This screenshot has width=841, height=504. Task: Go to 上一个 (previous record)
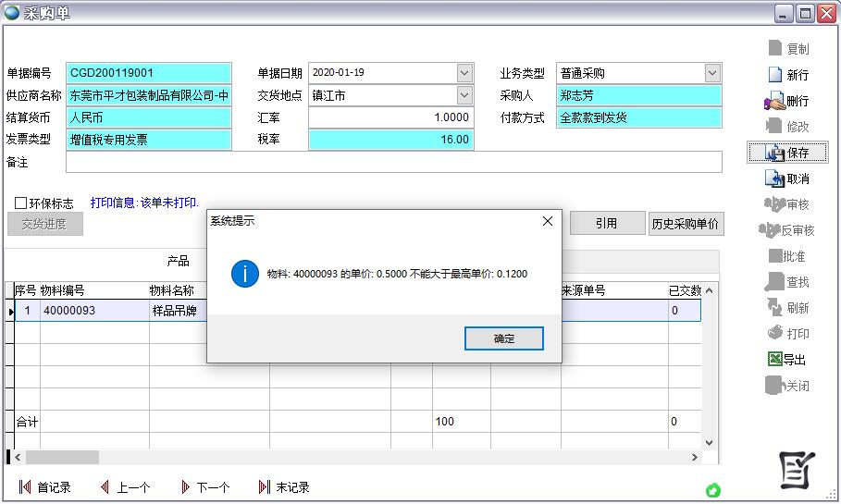click(x=124, y=487)
